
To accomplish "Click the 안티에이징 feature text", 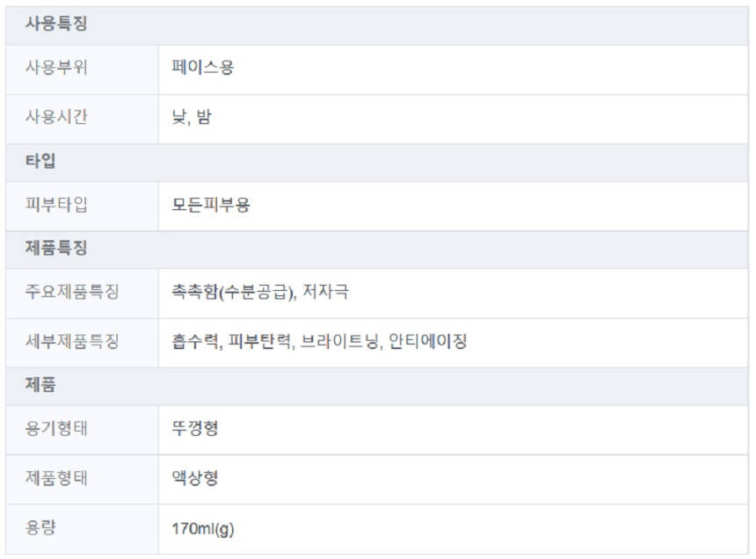I will [427, 341].
